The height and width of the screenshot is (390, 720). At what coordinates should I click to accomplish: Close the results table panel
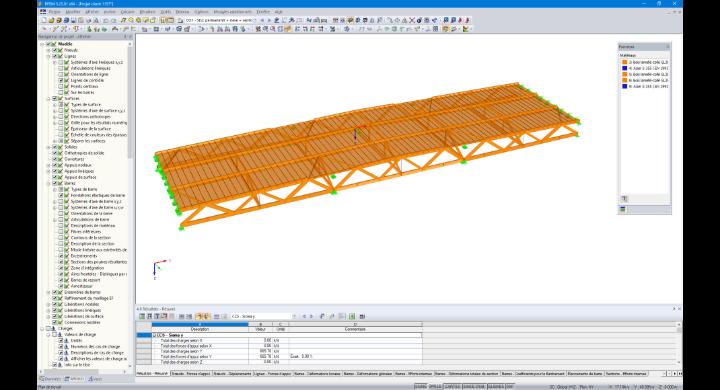679,309
